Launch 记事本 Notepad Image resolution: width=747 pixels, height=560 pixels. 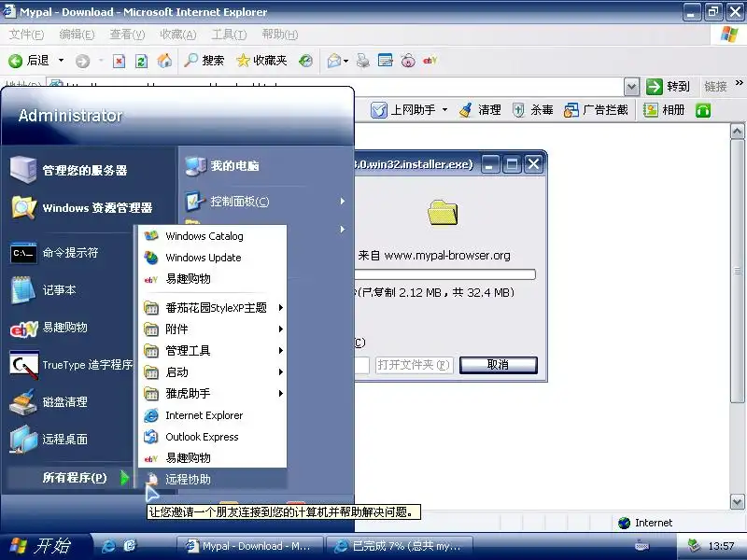(43, 290)
